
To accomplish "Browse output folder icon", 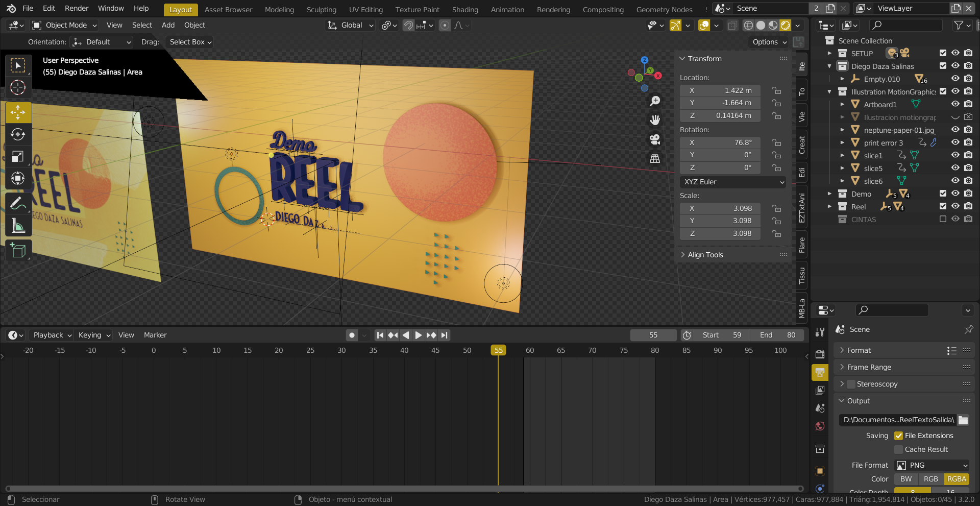I will (x=963, y=420).
